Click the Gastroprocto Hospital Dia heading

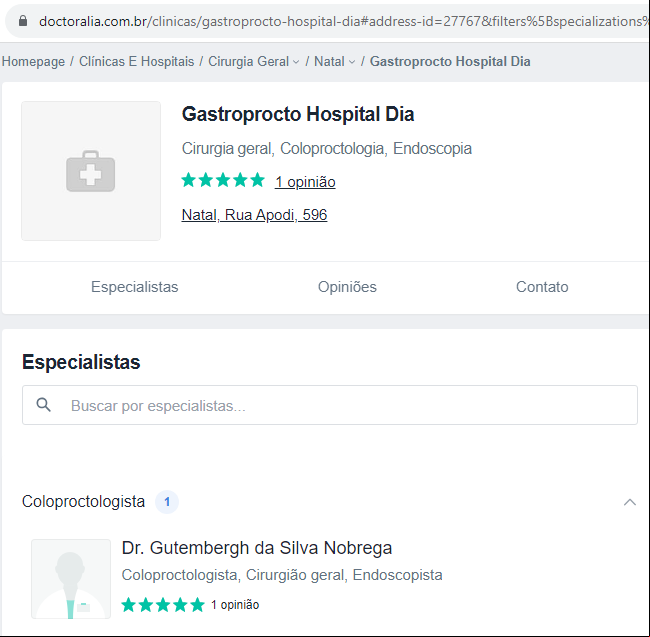(298, 114)
